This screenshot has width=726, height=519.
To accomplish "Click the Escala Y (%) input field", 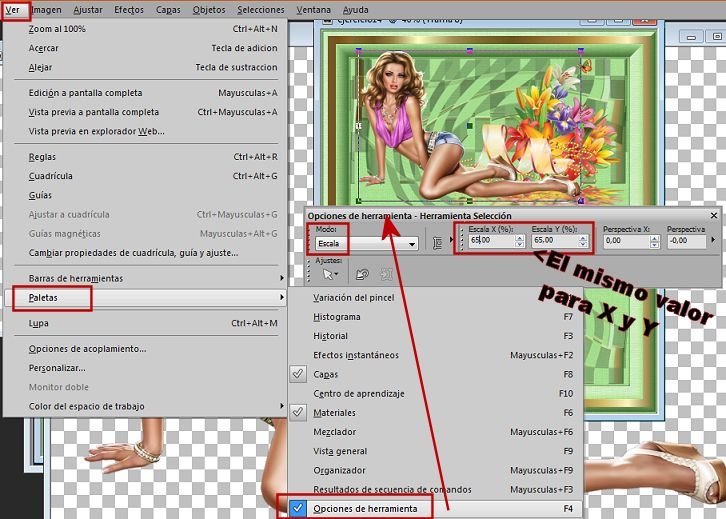I will [x=555, y=240].
